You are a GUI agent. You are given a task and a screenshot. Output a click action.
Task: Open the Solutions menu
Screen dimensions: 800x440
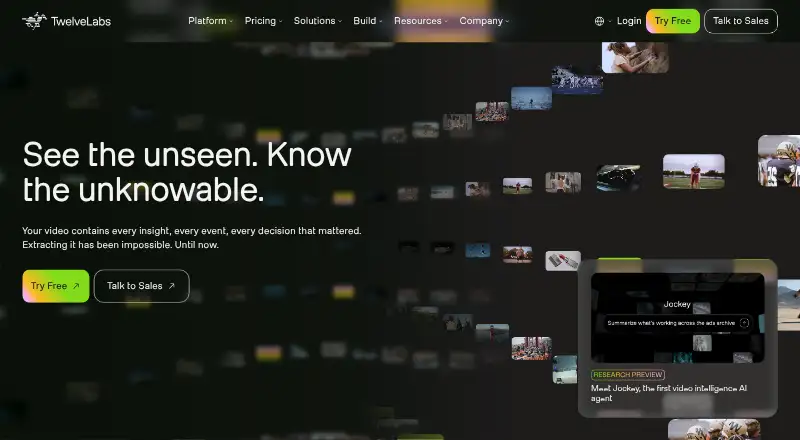[x=317, y=21]
